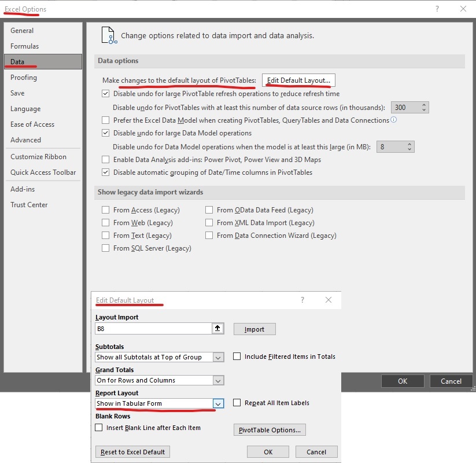Check From SQL Server (Legacy) wizard
This screenshot has width=476, height=463.
(x=105, y=248)
